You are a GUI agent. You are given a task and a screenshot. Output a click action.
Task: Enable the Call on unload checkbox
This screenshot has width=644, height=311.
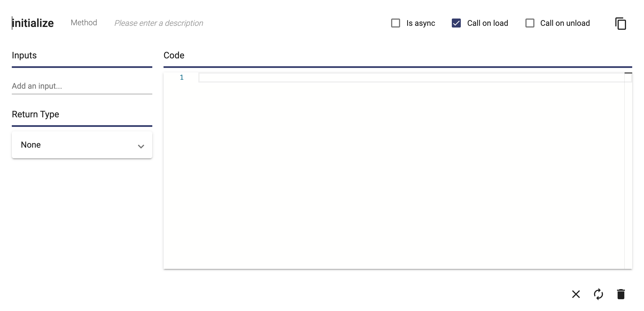(530, 23)
